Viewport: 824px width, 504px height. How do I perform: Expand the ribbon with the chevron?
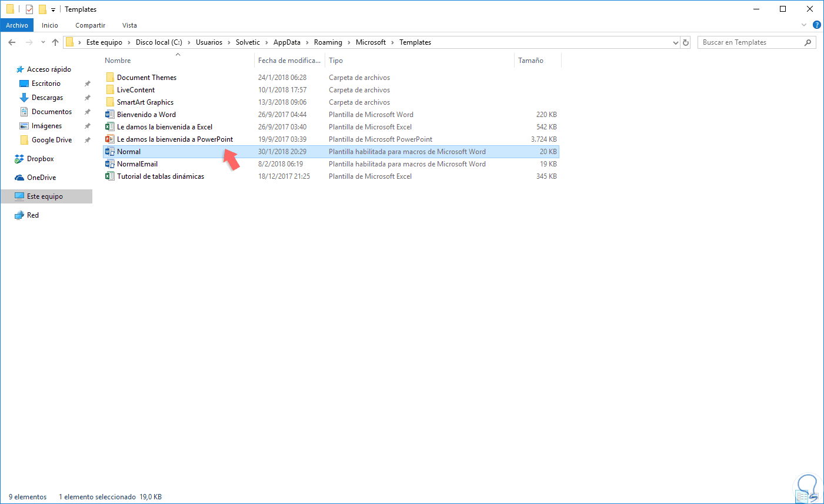point(804,25)
